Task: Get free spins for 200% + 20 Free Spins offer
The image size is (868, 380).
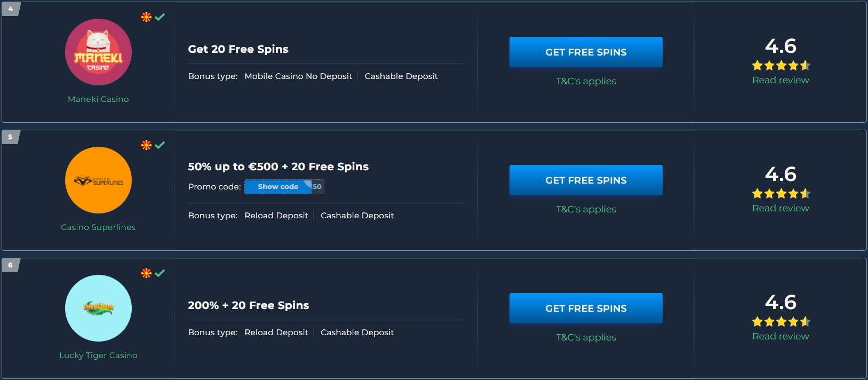Action: 586,308
